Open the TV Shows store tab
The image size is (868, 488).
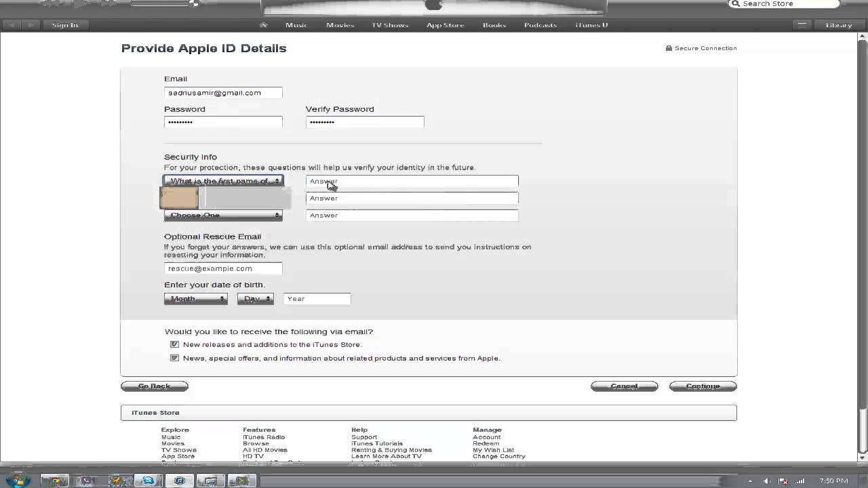pos(390,25)
